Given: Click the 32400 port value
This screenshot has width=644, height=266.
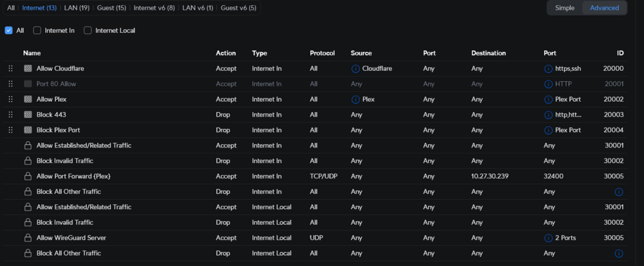Looking at the screenshot, I should click(x=554, y=176).
